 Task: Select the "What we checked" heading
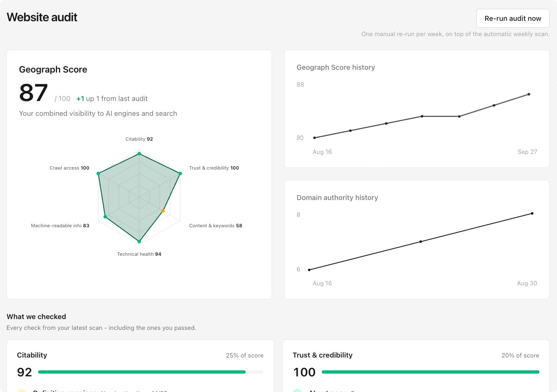[37, 317]
